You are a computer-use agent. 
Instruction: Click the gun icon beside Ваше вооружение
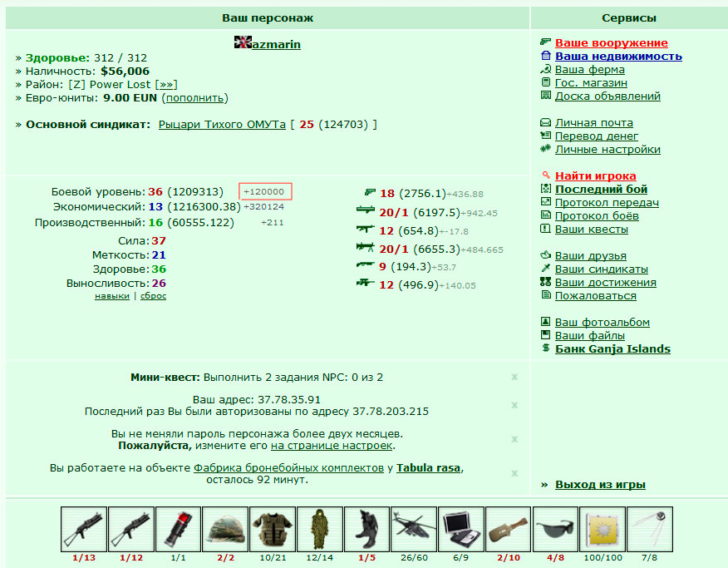545,42
